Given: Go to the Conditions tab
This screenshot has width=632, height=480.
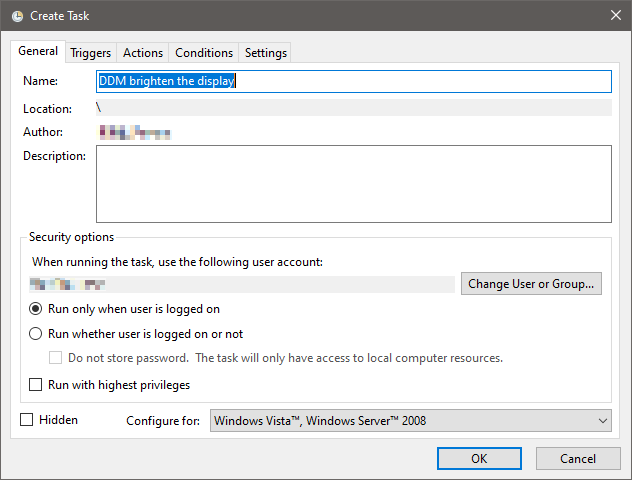Looking at the screenshot, I should 204,53.
